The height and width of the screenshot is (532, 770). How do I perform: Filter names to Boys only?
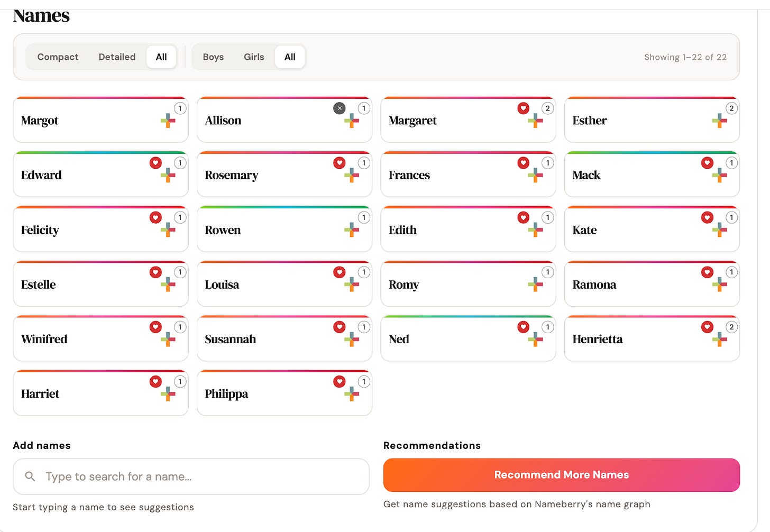[x=213, y=57]
